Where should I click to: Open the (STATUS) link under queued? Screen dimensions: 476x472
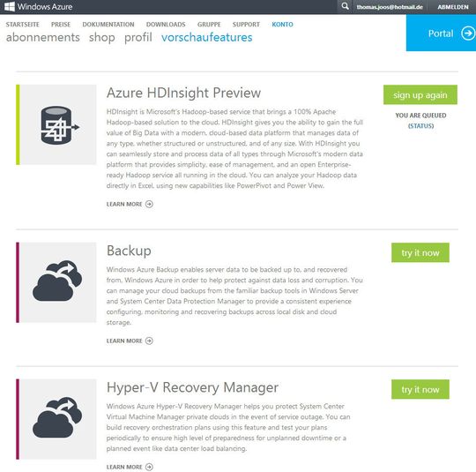coord(420,126)
